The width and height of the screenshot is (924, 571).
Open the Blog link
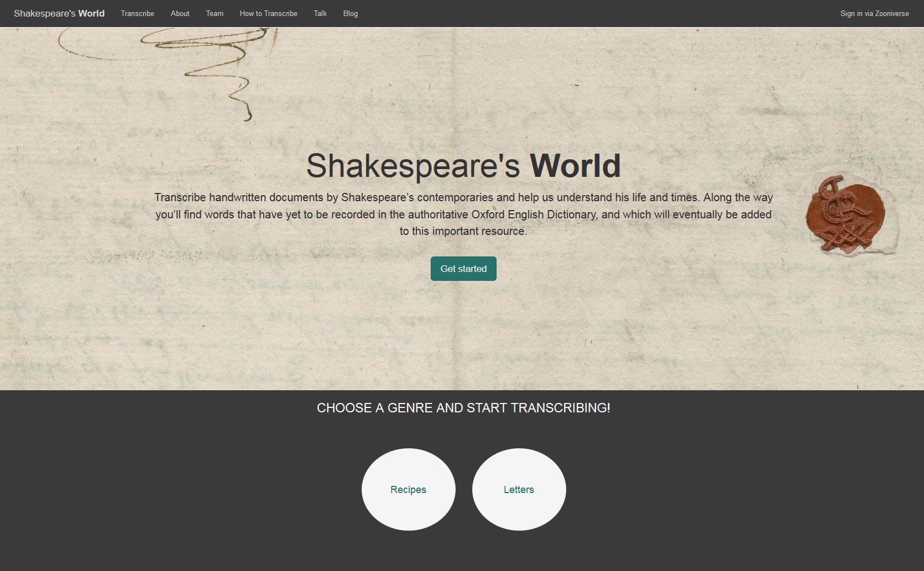tap(350, 13)
